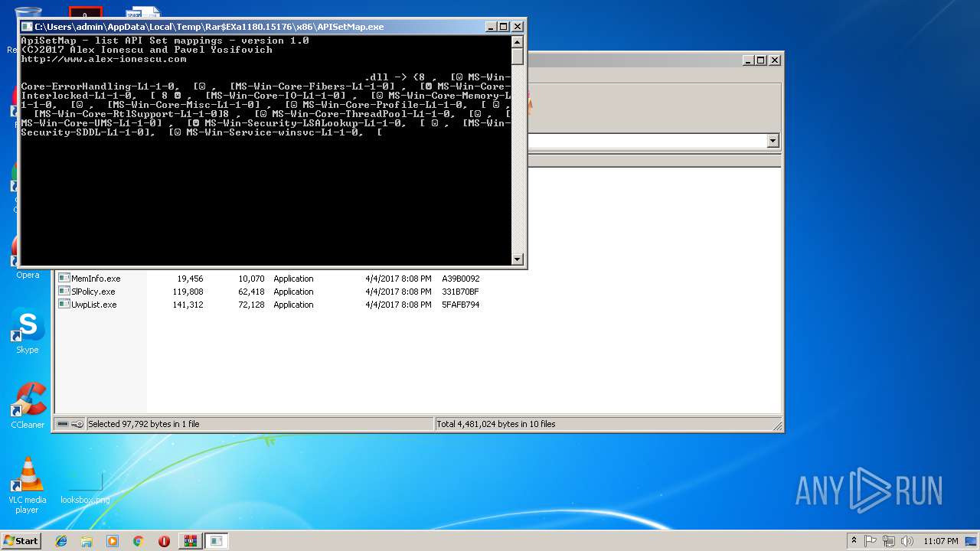Click the console scrollbar's up arrow

[x=517, y=42]
